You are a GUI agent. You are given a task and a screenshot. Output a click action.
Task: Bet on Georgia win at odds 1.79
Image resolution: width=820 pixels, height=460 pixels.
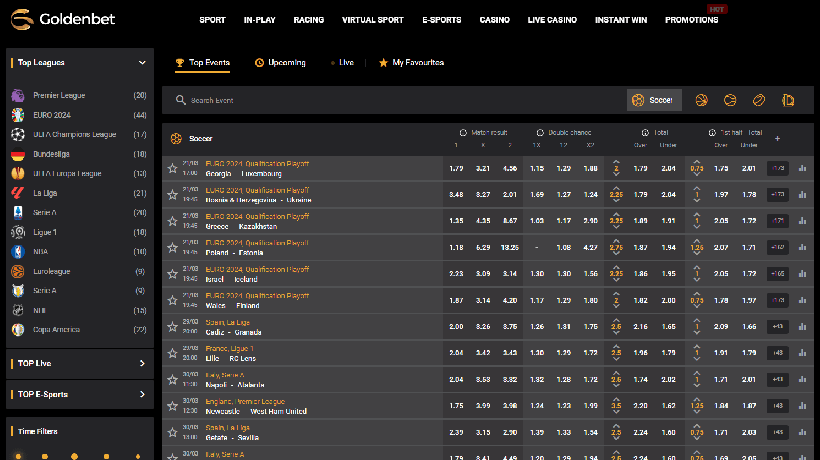pos(456,169)
